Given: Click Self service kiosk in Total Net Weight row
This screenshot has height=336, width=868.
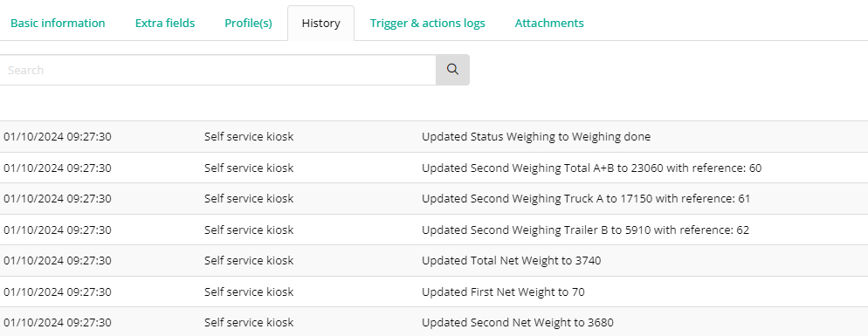Looking at the screenshot, I should 249,261.
